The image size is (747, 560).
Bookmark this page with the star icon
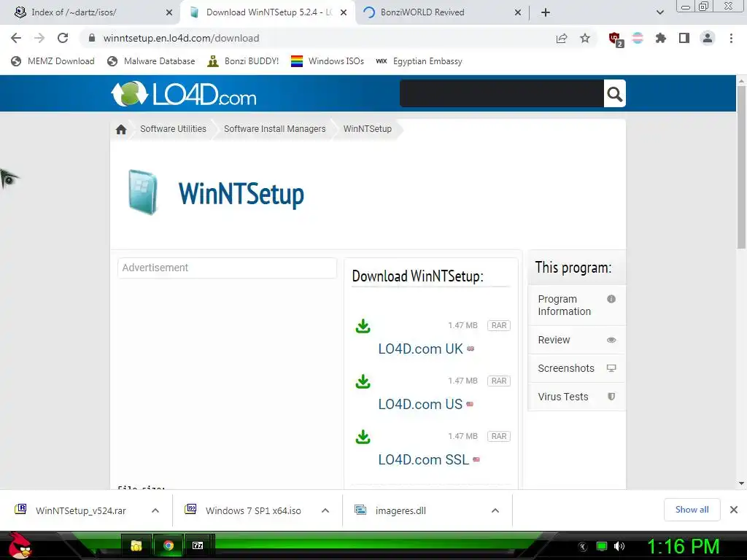585,38
